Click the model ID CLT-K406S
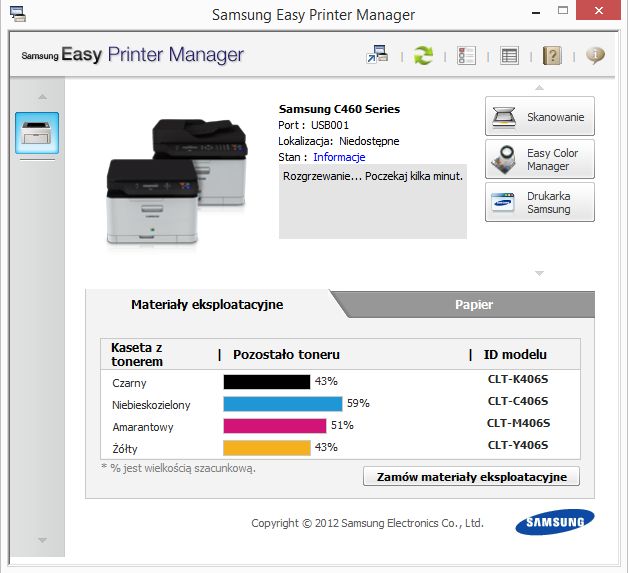 point(518,379)
